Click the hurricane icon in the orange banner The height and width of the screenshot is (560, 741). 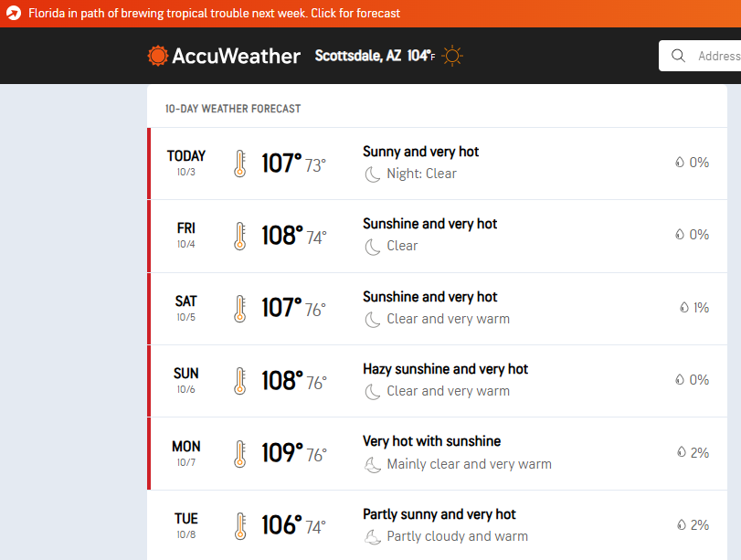(14, 14)
